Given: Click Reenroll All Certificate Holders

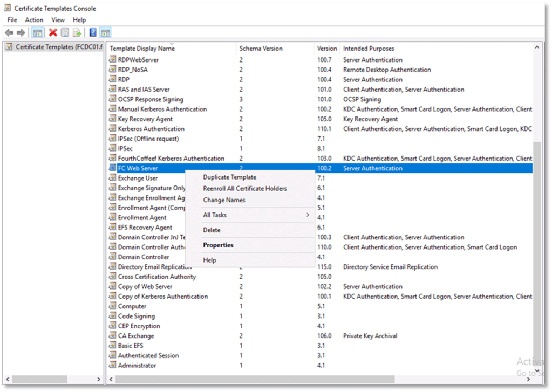Looking at the screenshot, I should pos(244,189).
